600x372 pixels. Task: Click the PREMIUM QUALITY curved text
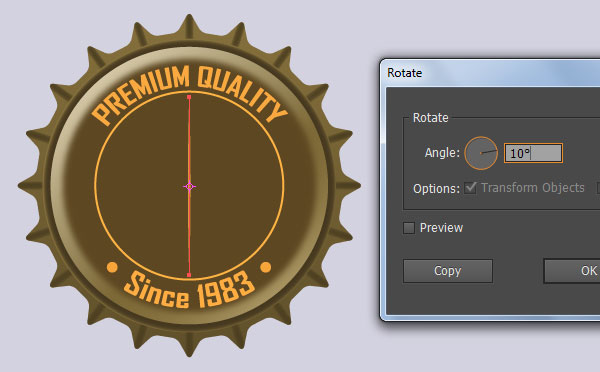point(189,94)
